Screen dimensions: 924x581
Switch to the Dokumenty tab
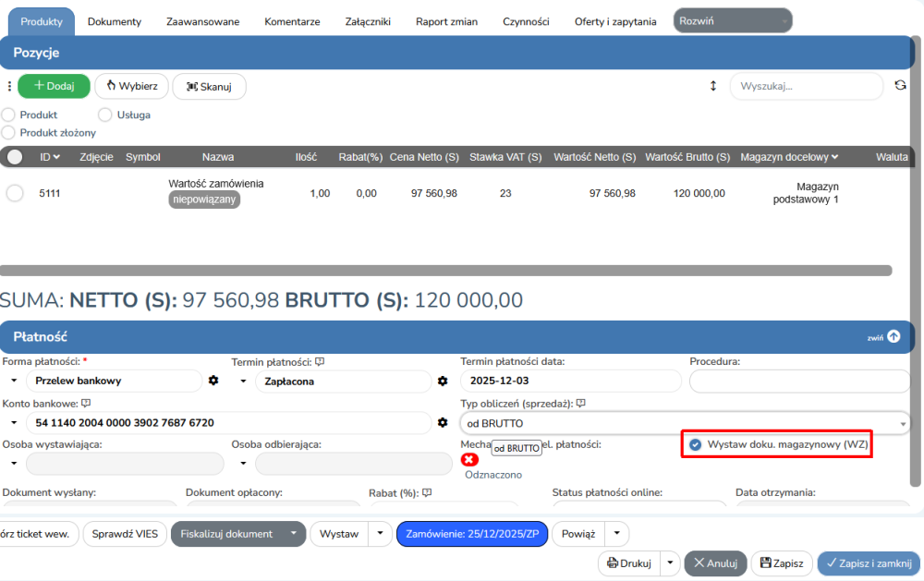click(114, 21)
